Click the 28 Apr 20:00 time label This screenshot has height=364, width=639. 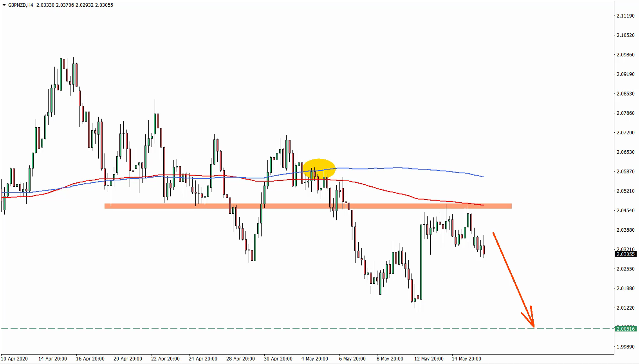coord(240,359)
